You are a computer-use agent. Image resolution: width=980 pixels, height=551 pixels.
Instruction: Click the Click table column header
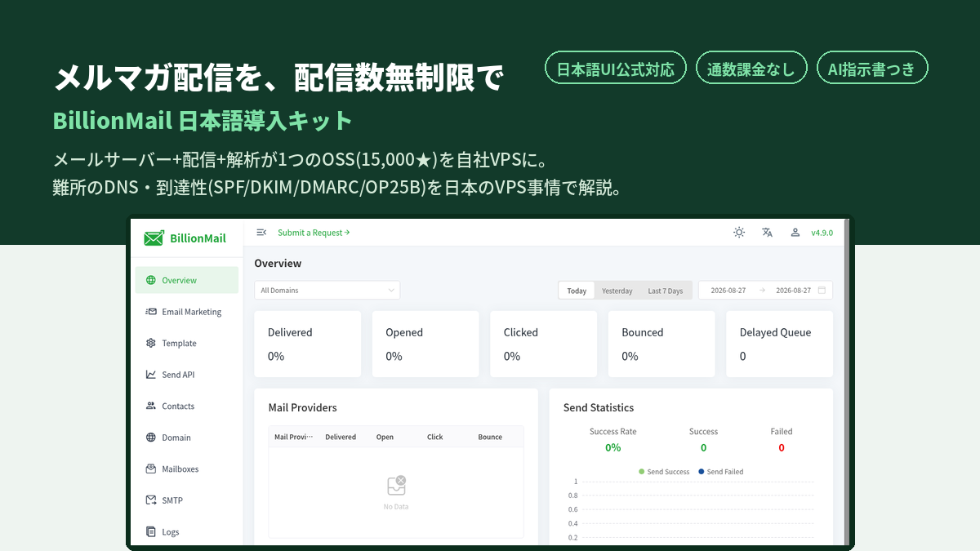click(434, 437)
